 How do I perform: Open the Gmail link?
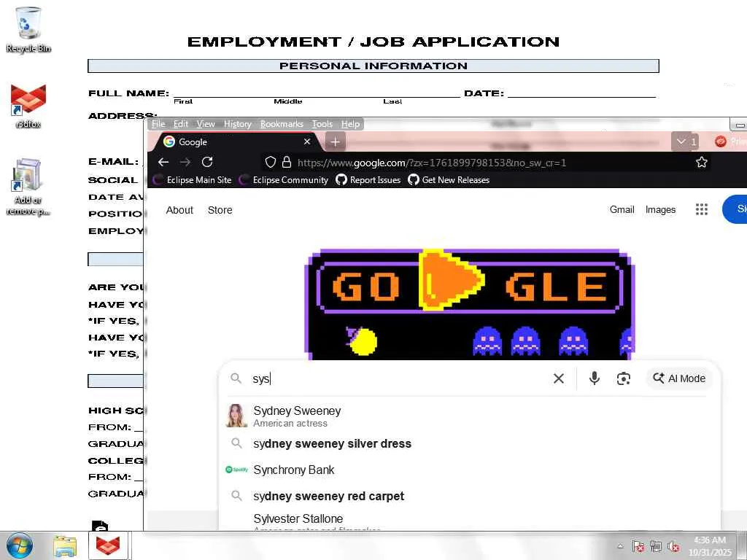coord(622,209)
